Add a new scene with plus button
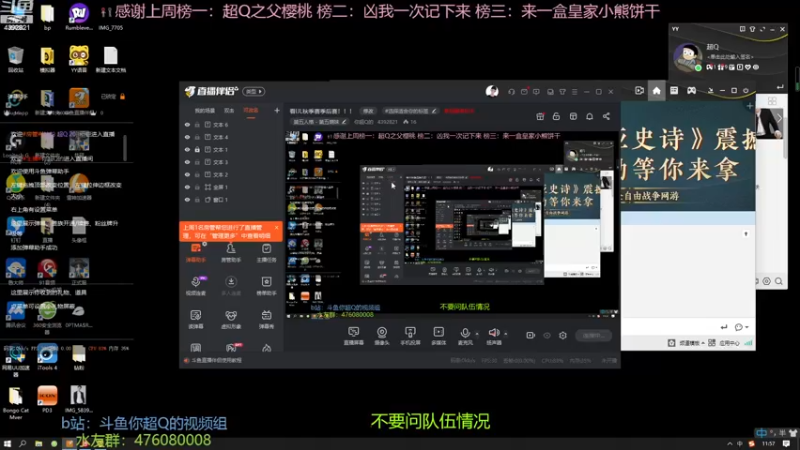This screenshot has height=450, width=800. 277,110
